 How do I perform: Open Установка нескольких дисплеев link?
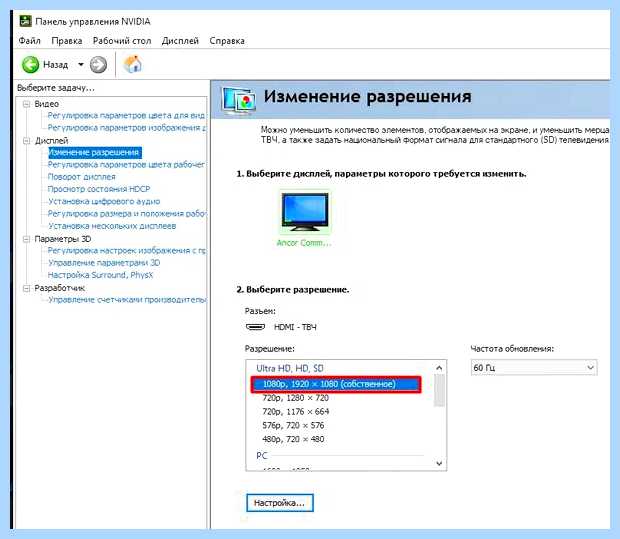click(x=112, y=226)
